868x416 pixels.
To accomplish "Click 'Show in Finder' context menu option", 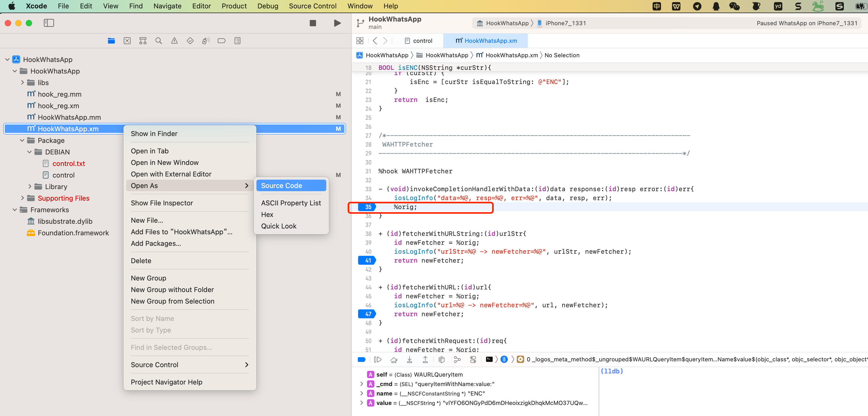I will 154,133.
